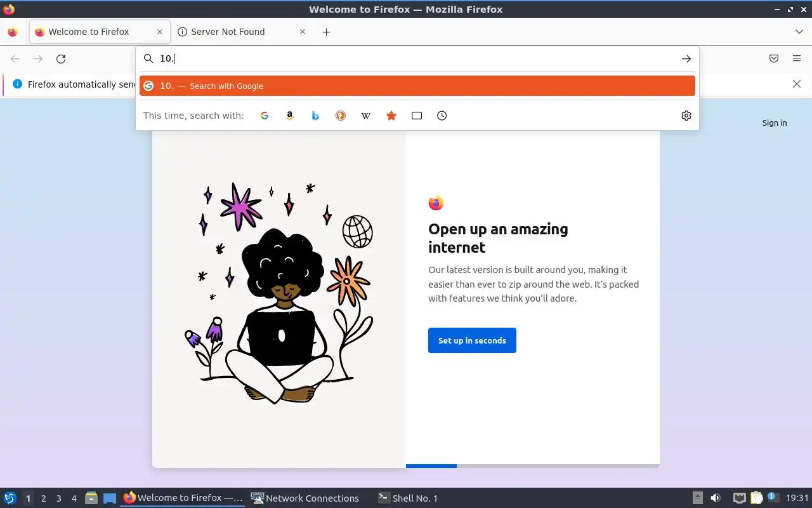Image resolution: width=812 pixels, height=508 pixels.
Task: Open search settings gear icon
Action: click(x=686, y=116)
